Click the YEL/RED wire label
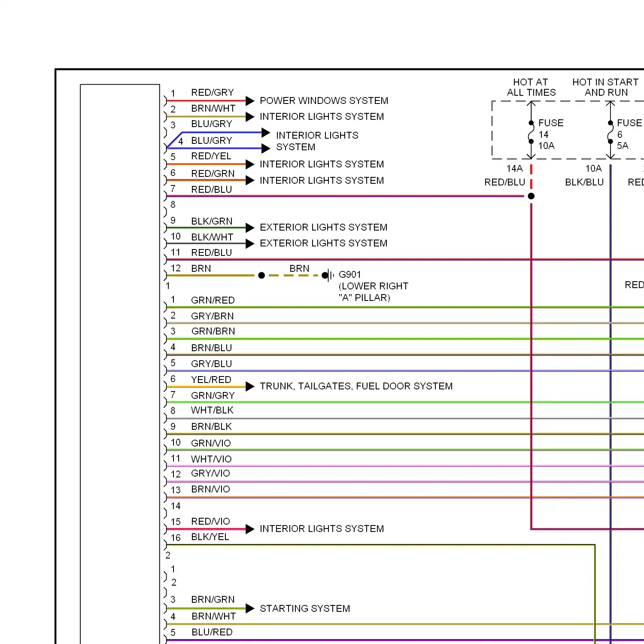The height and width of the screenshot is (644, 644). tap(211, 380)
